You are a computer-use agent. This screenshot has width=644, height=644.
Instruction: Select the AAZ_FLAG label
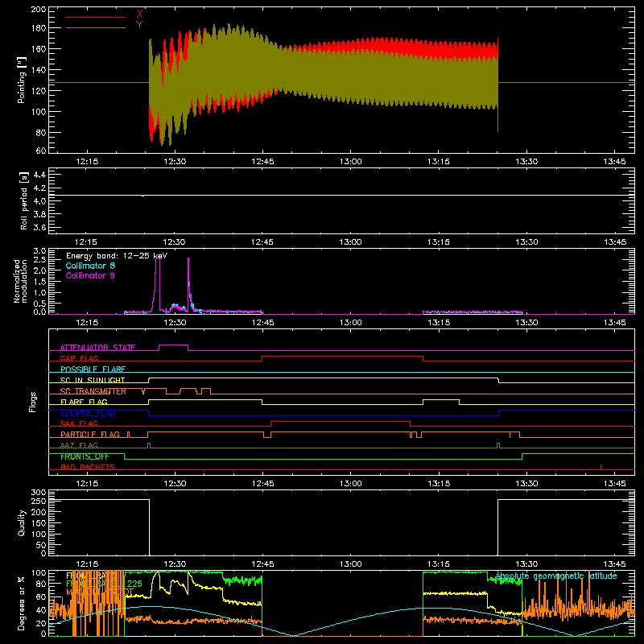79,446
